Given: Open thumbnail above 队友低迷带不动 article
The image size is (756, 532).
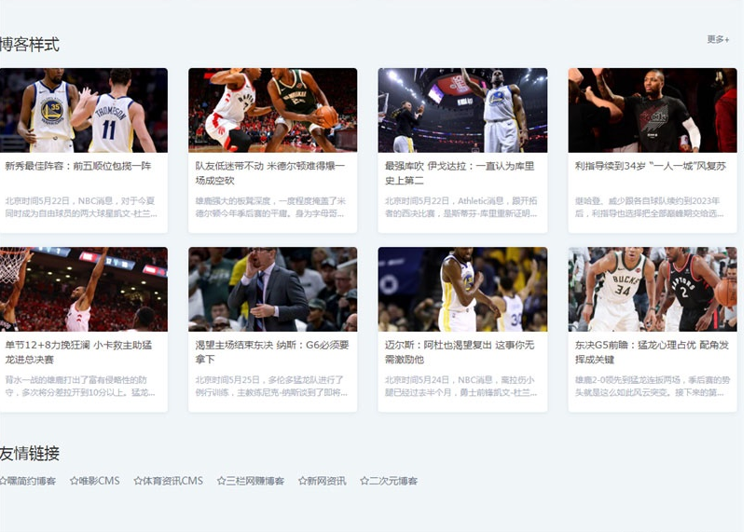Looking at the screenshot, I should [272, 110].
